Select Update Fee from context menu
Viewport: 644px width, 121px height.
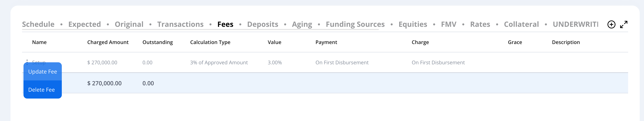tap(42, 72)
